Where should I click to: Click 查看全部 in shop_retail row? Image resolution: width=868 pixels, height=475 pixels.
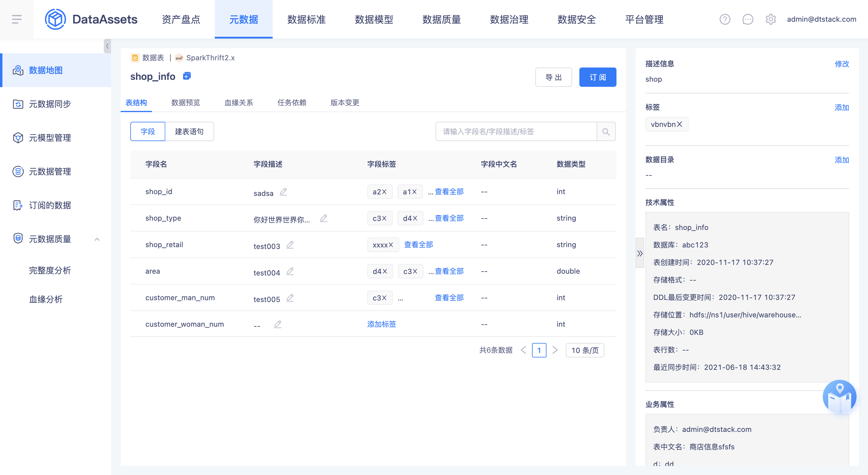click(418, 245)
